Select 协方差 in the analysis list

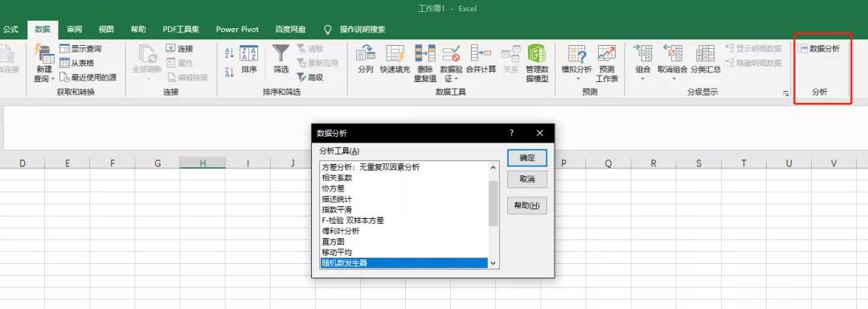pyautogui.click(x=404, y=188)
